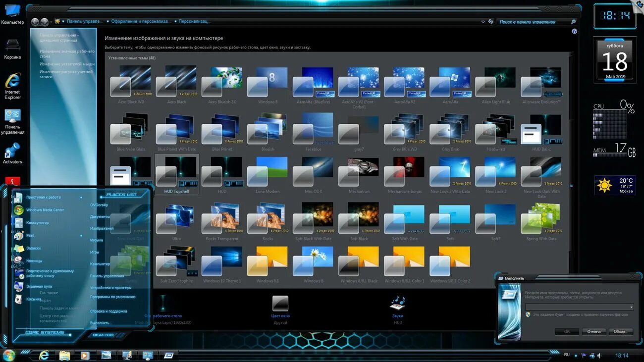
Task: Select the HUD Basic theme
Action: point(541,133)
